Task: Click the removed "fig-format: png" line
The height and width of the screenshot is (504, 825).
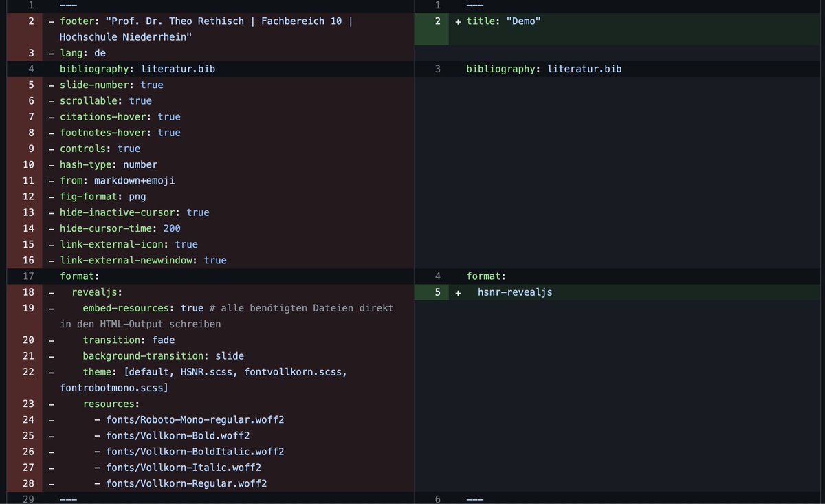Action: pos(107,196)
